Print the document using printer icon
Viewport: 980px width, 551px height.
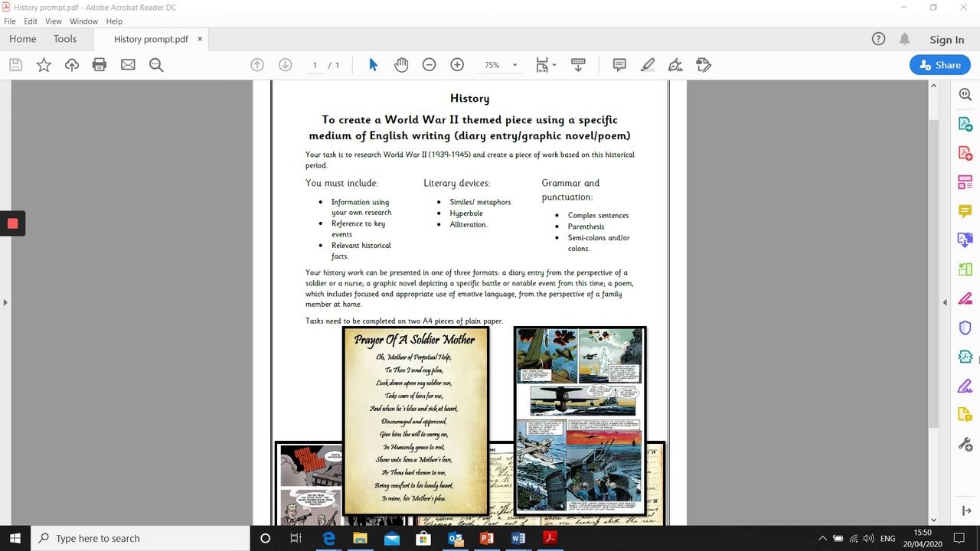point(100,65)
